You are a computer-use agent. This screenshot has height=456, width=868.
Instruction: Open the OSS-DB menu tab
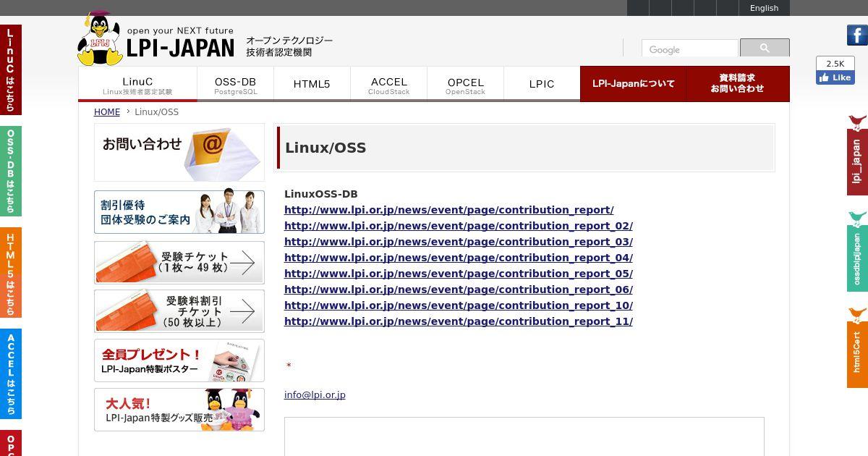click(x=235, y=84)
